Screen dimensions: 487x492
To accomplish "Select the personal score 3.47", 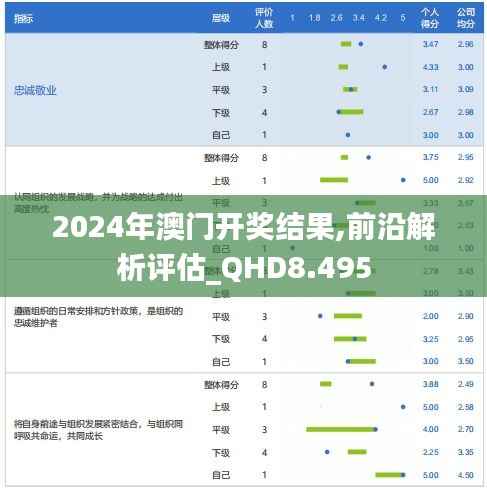I will pos(430,44).
